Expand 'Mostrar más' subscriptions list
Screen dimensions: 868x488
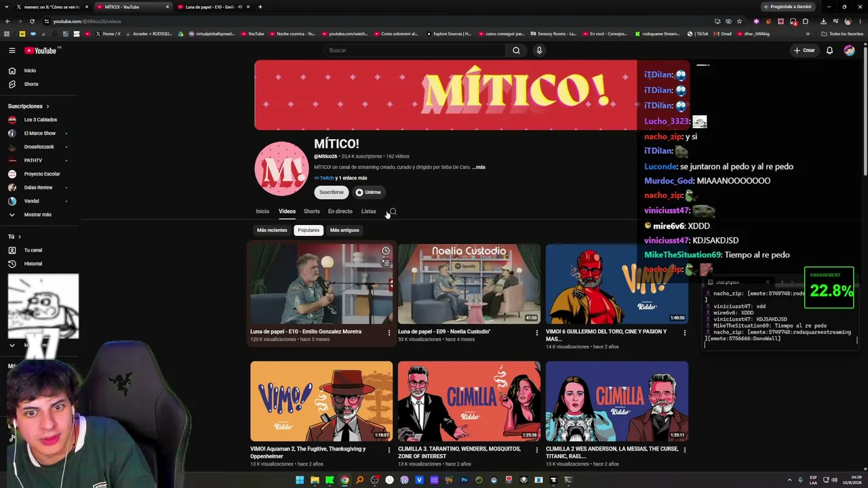(x=37, y=215)
